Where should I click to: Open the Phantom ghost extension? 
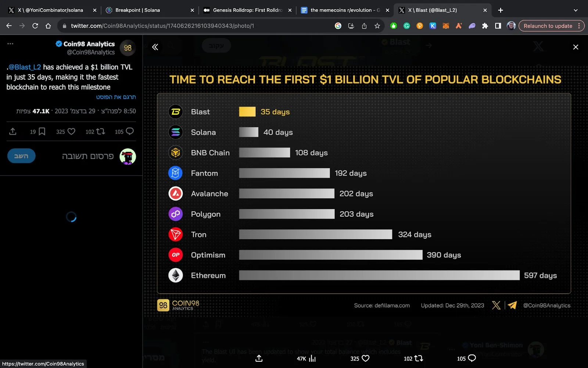click(x=472, y=26)
